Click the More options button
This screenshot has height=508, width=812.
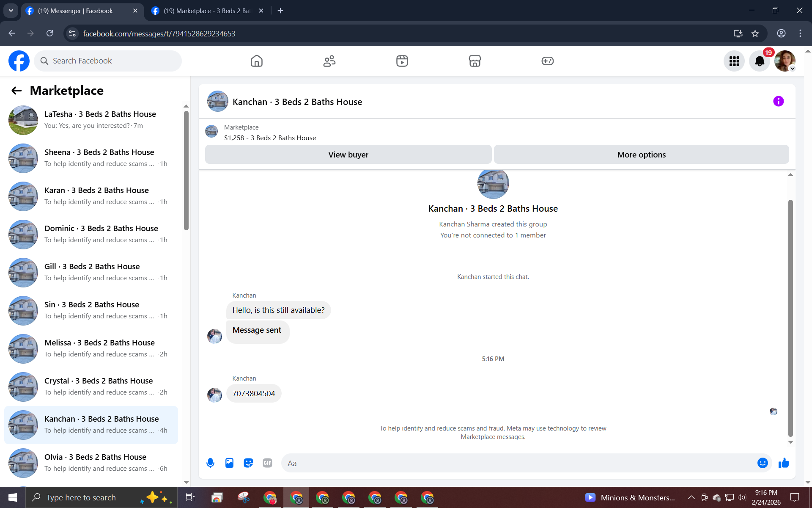coord(641,155)
